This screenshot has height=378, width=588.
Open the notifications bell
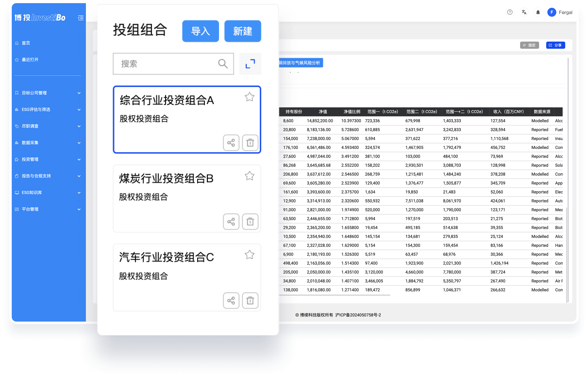[x=538, y=12]
